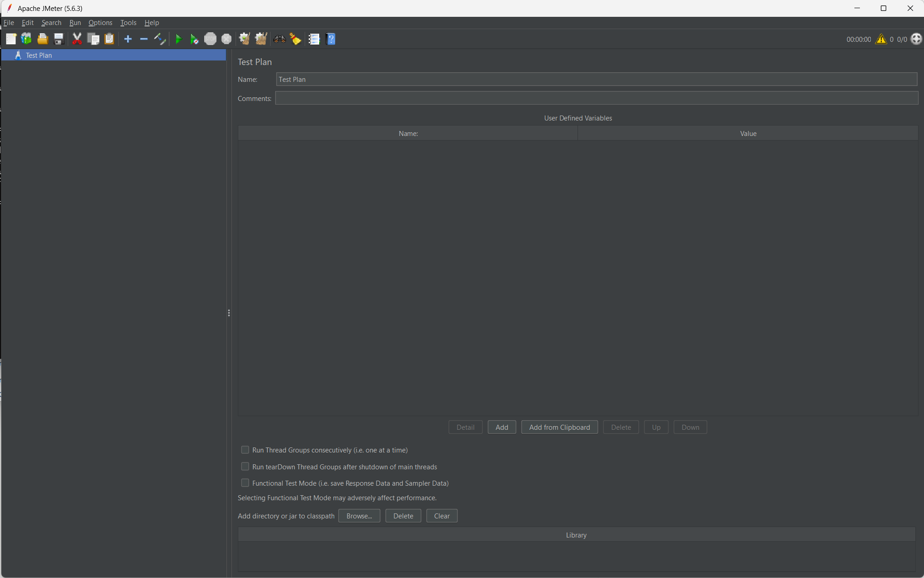Expand all with the plus icon
The image size is (924, 578).
(128, 39)
